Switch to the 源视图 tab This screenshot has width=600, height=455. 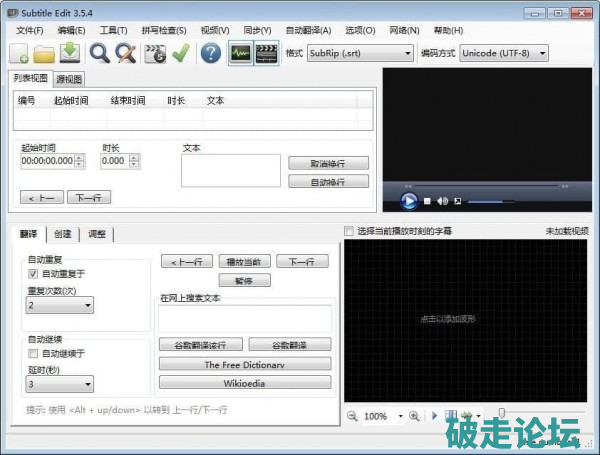68,79
